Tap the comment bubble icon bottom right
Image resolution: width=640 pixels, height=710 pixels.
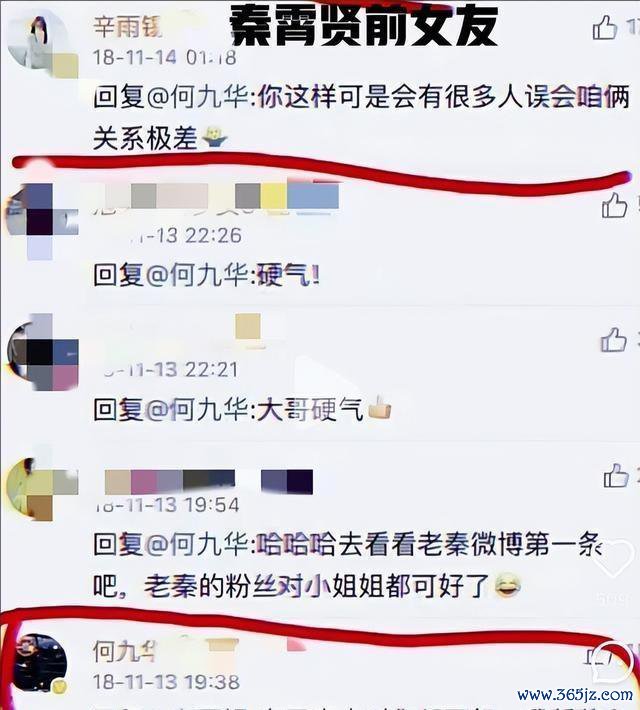[612, 663]
